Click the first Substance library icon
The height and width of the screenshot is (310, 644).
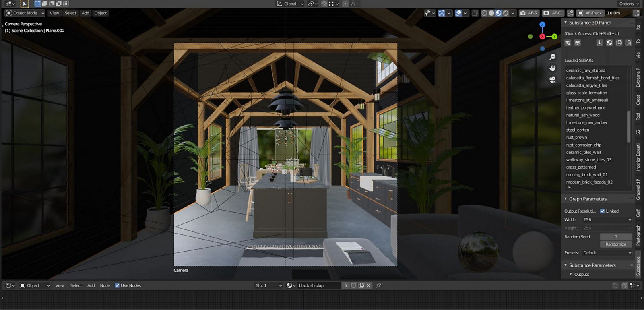[568, 43]
